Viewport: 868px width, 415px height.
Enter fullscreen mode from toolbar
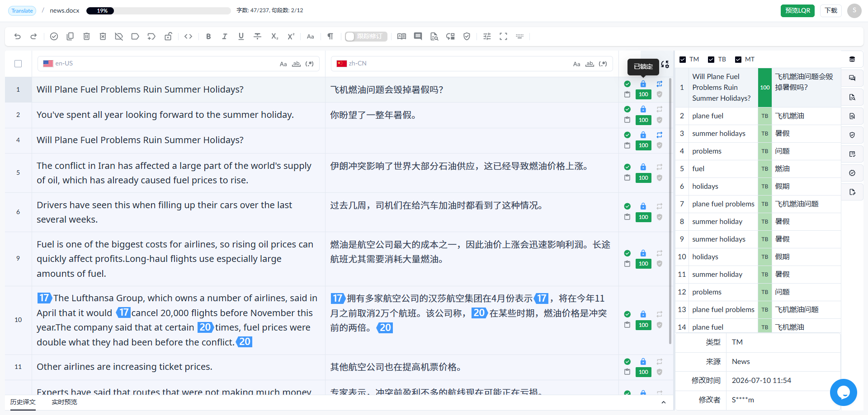pos(503,37)
